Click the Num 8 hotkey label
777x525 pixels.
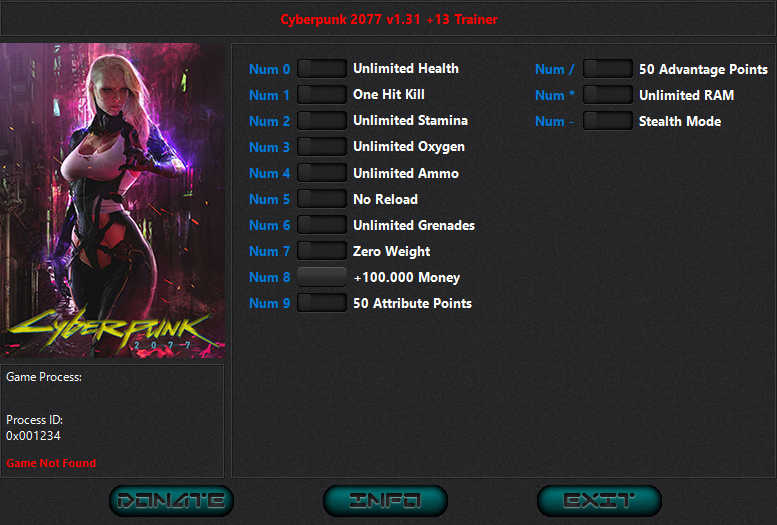270,277
